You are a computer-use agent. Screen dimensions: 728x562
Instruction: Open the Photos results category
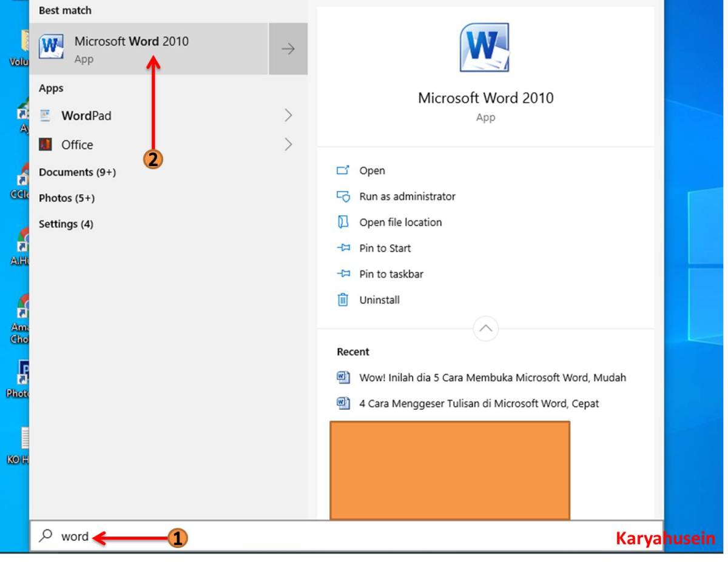(66, 198)
